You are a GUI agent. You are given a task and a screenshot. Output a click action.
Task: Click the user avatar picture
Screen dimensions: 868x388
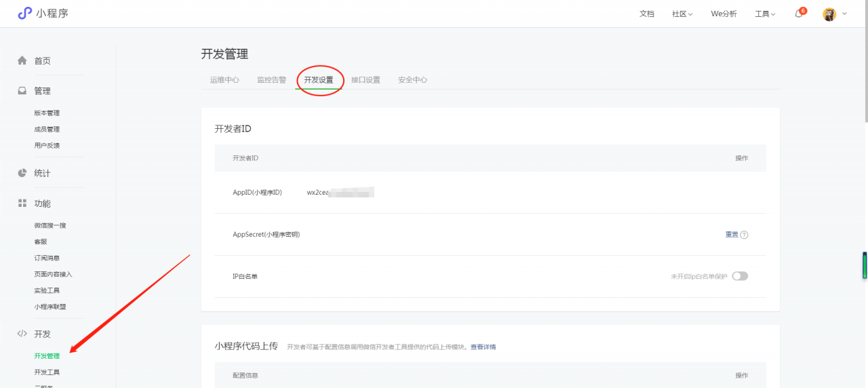[829, 14]
